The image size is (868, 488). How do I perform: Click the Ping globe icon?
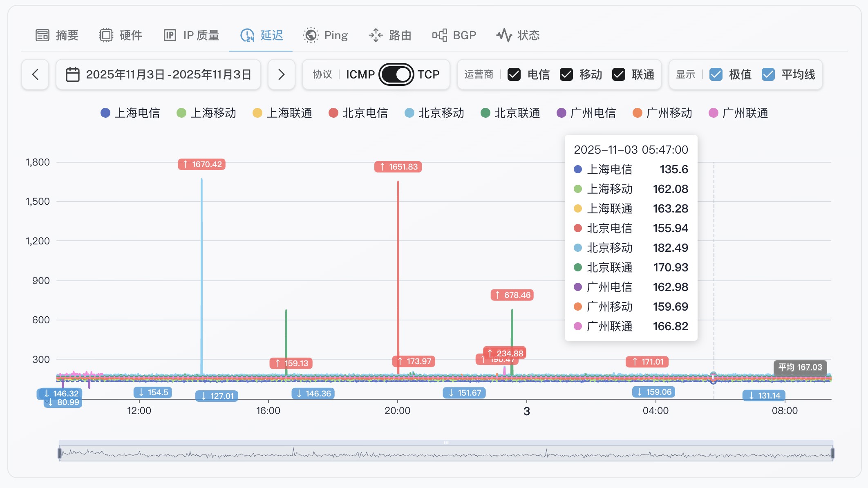tap(311, 35)
